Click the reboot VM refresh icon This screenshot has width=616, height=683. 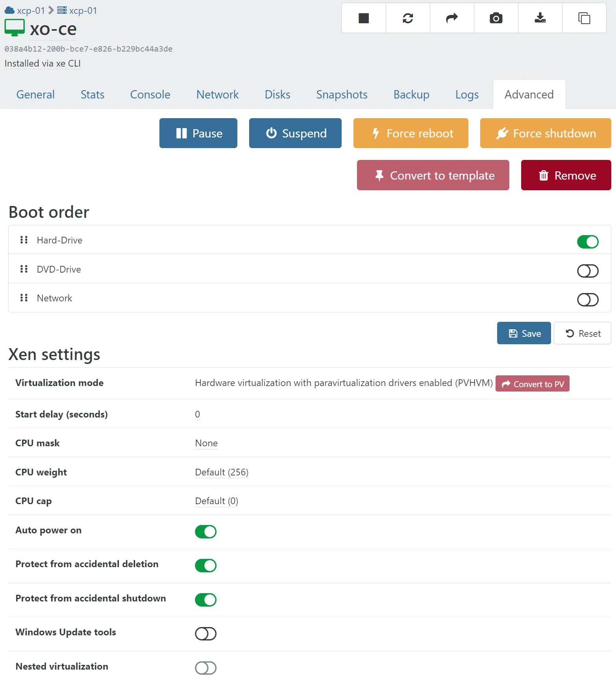[x=408, y=18]
